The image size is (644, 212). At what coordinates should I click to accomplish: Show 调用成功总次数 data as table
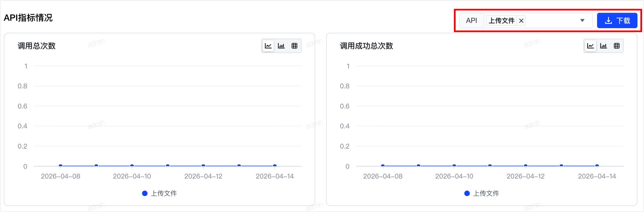617,46
